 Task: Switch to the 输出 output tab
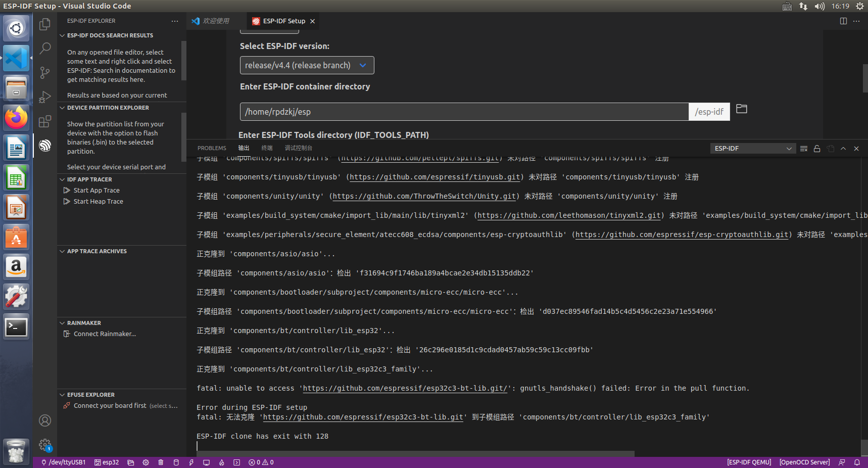[244, 148]
